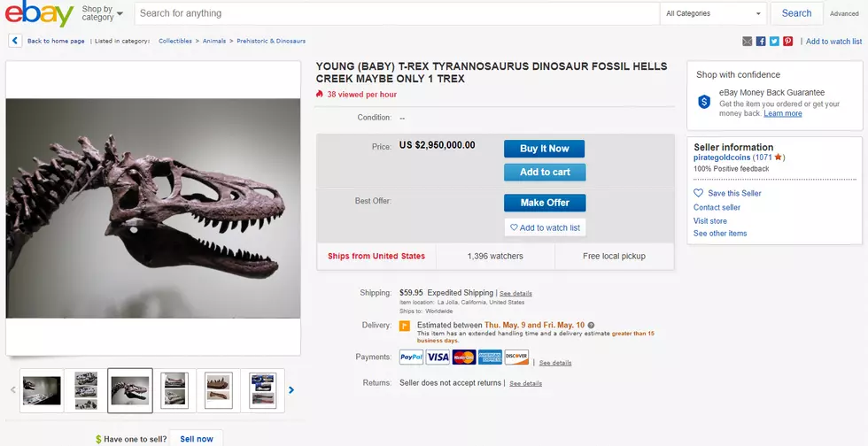Click the Buy It Now button
The width and height of the screenshot is (868, 446).
pos(544,149)
